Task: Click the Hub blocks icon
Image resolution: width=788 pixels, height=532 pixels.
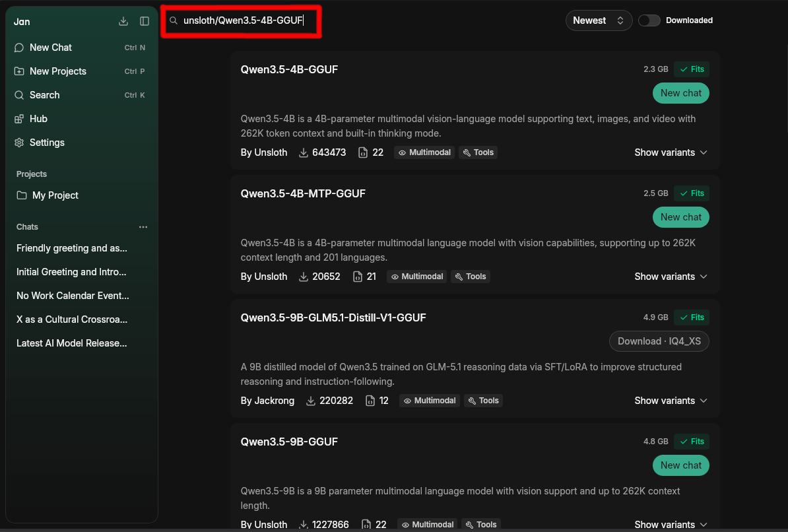Action: (19, 119)
